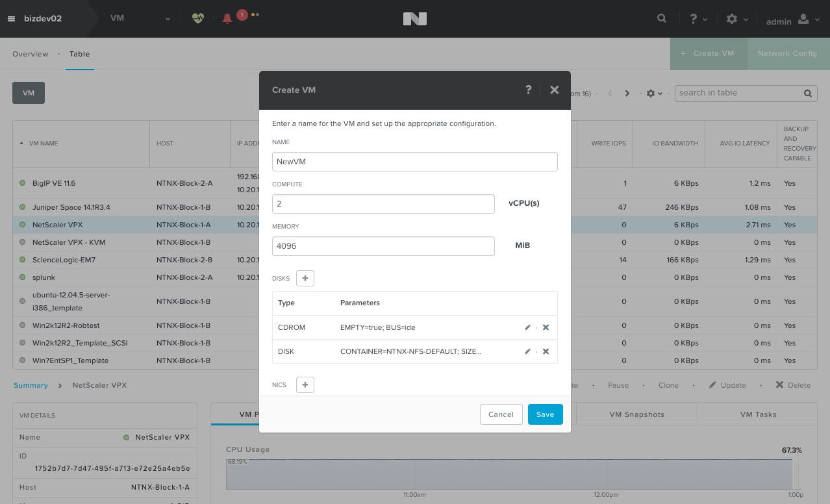Remove the CDROM disk entry

pyautogui.click(x=546, y=327)
